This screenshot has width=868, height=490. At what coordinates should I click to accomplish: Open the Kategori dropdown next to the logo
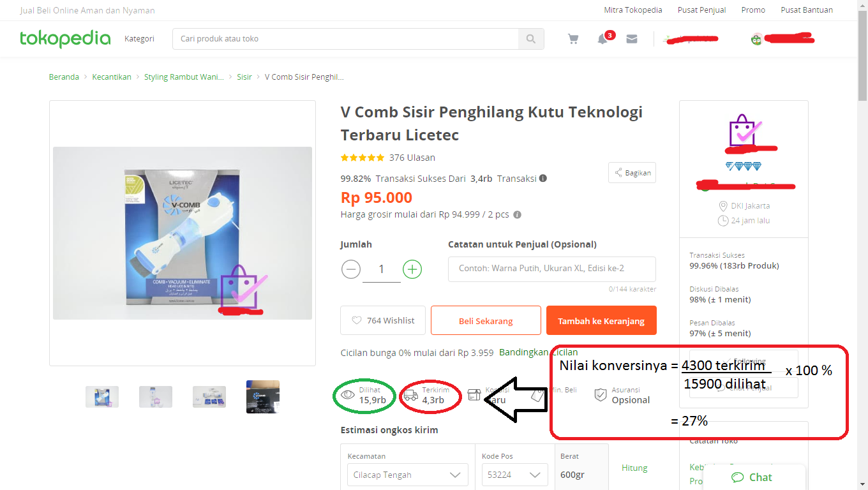click(139, 39)
